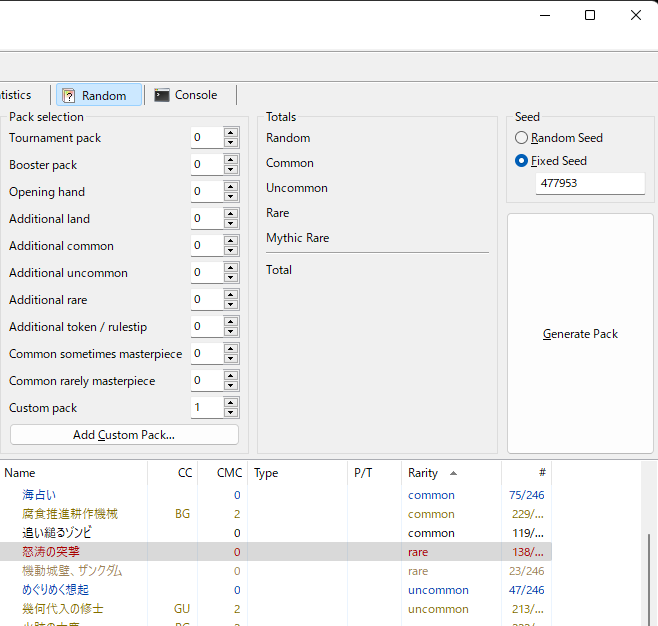
Task: Click the Additional uncommon number field
Action: coord(206,273)
